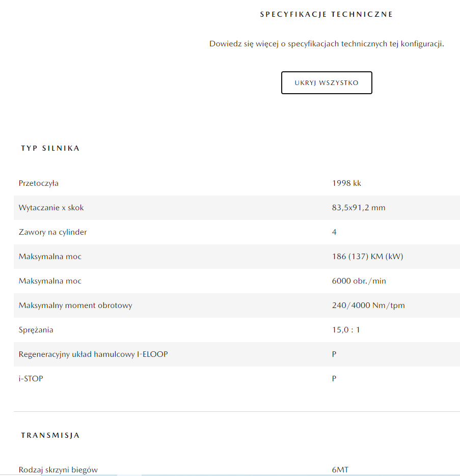460x476 pixels.
Task: Click the Zawory na cylinder row label
Action: coord(53,232)
